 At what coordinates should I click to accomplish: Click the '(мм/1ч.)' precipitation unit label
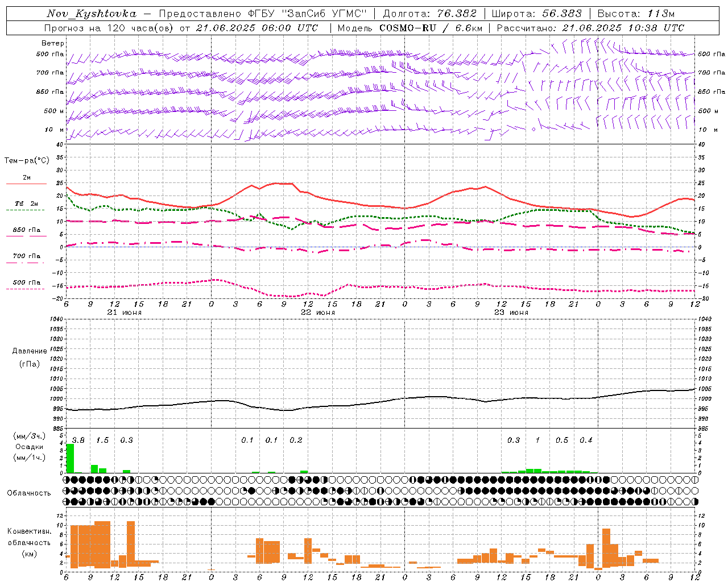(x=30, y=458)
